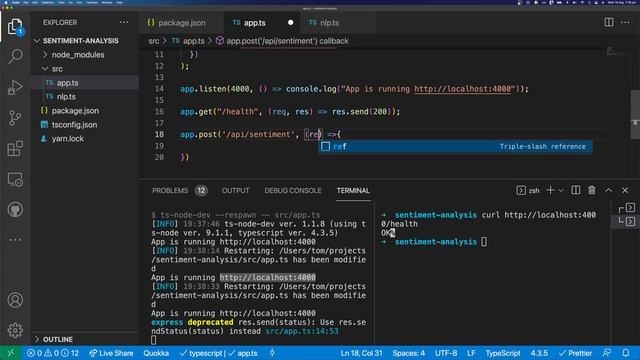This screenshot has width=640, height=360.
Task: Open the remote window indicator in status bar
Action: [x=11, y=353]
